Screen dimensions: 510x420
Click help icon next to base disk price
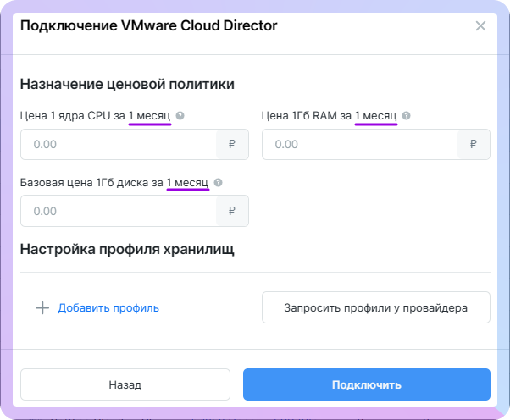(219, 183)
